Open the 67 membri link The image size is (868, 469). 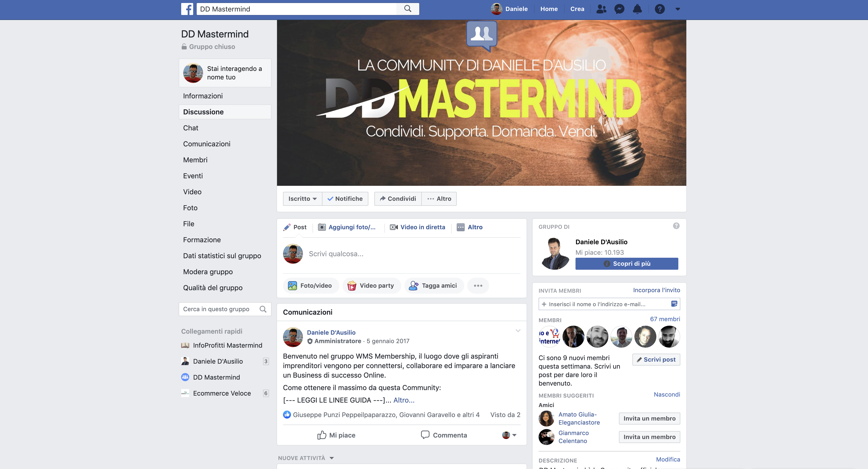click(665, 319)
